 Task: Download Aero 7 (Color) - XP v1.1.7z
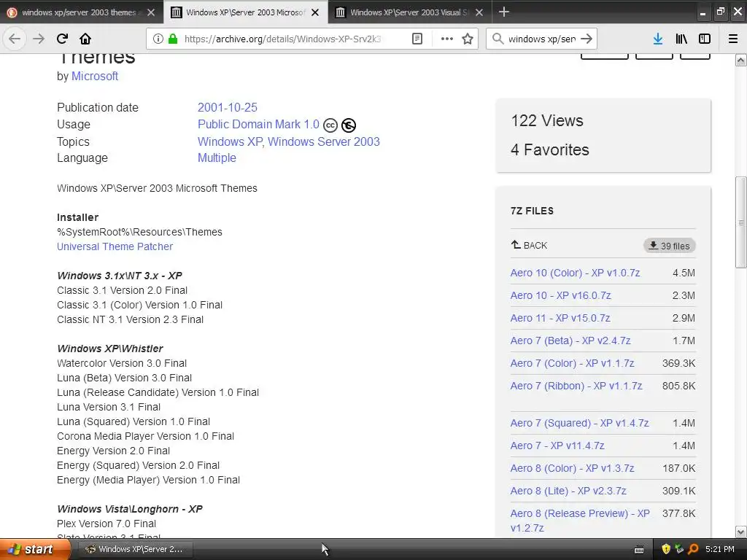[572, 363]
